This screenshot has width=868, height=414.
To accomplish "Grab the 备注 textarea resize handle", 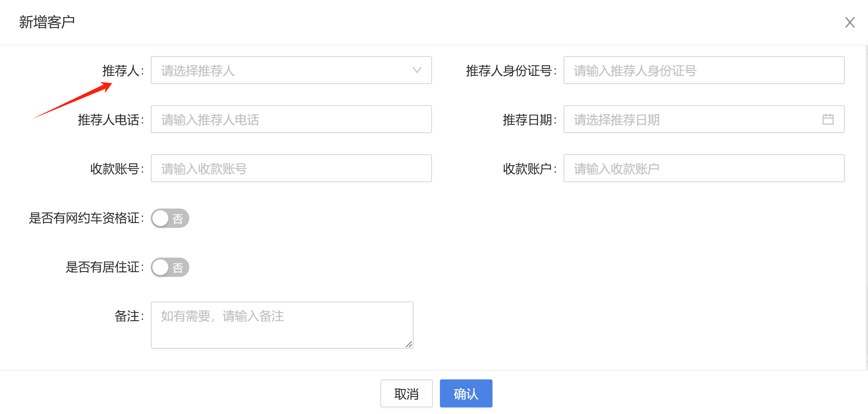I will click(409, 344).
